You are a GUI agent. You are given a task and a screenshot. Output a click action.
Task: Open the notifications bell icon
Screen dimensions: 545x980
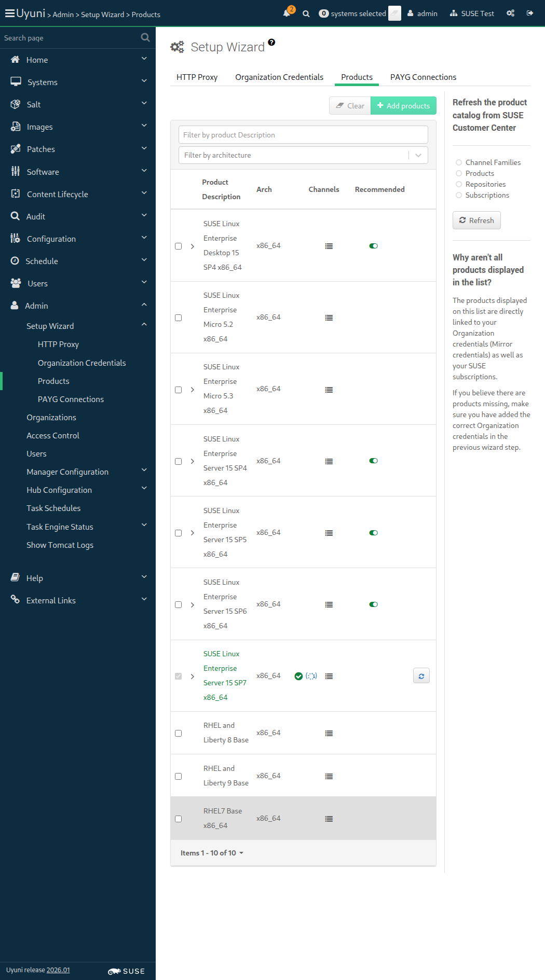coord(287,13)
